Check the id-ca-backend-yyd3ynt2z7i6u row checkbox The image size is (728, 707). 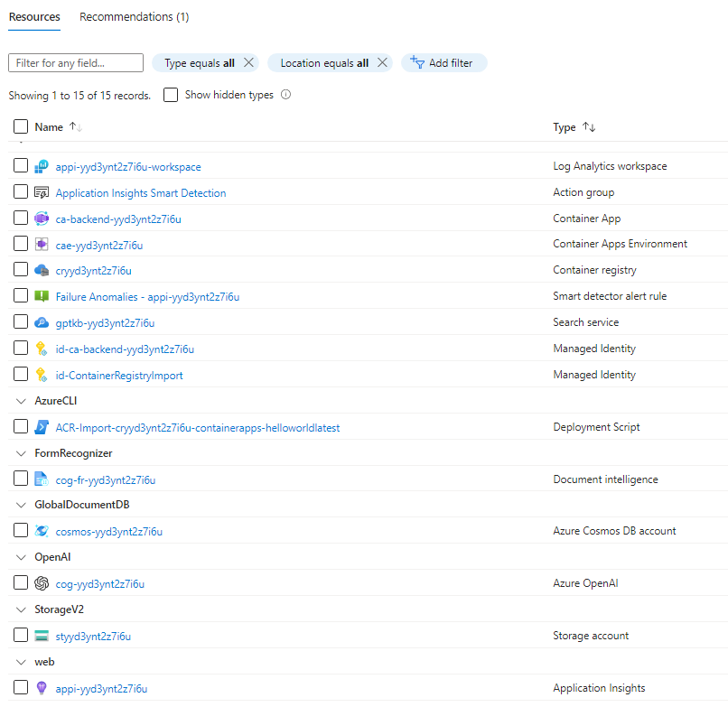click(x=21, y=349)
